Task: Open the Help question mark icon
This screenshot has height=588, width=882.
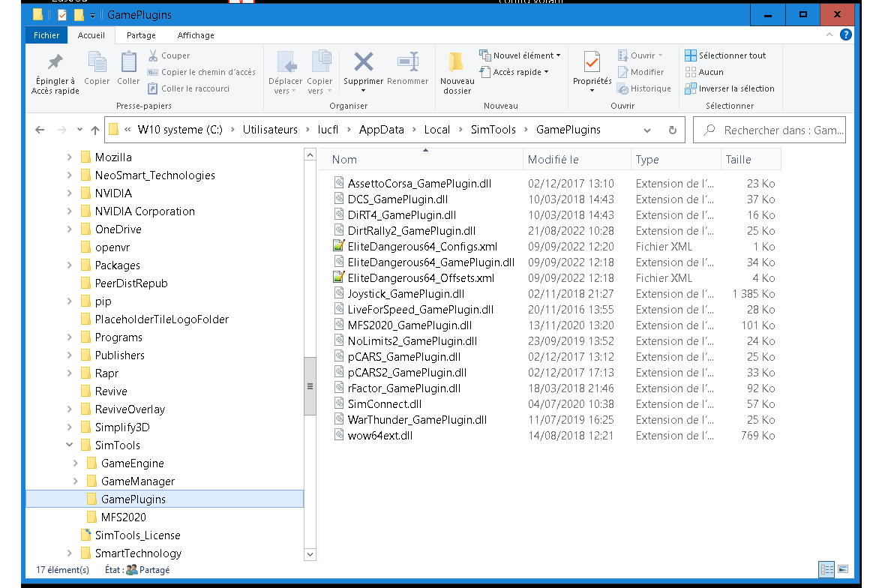Action: click(845, 35)
